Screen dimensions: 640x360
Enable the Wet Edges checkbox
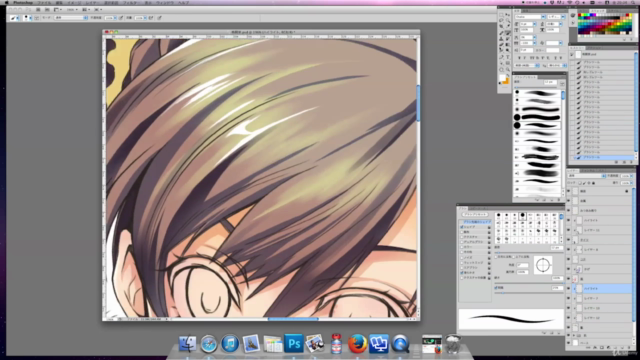pyautogui.click(x=462, y=263)
